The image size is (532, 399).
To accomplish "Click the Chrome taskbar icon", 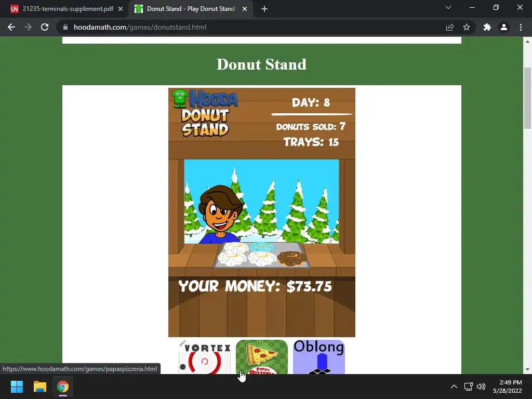I will pos(63,387).
